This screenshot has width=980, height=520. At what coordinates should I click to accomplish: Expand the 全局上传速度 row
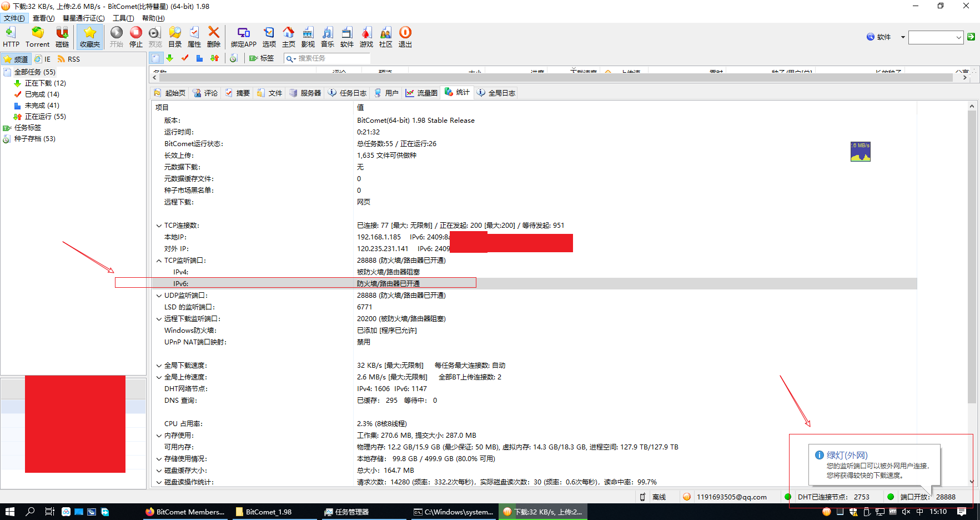(159, 377)
